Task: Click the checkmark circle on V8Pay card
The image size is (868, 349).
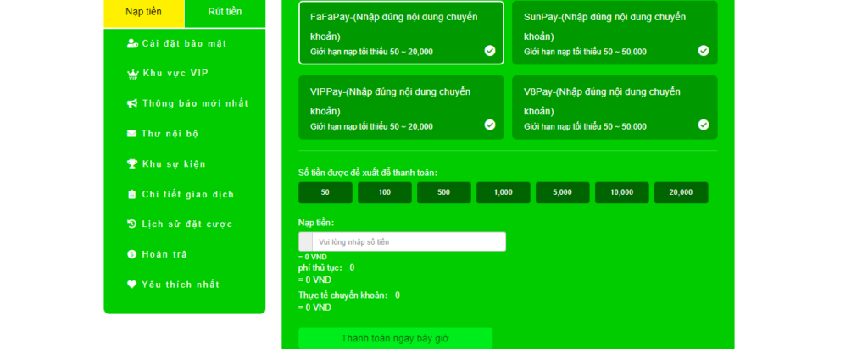Action: (704, 125)
